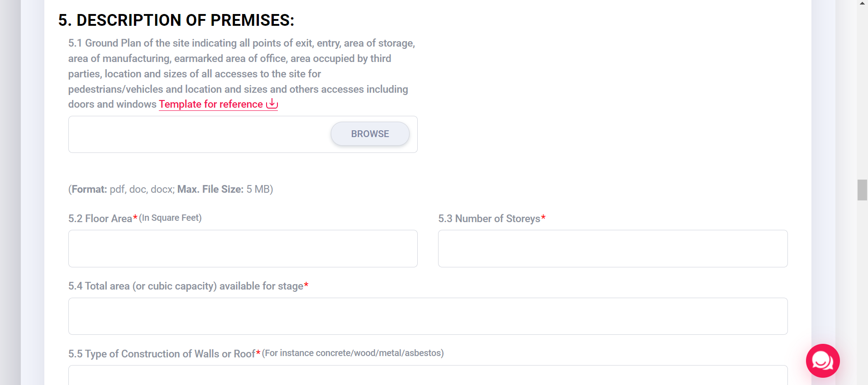The image size is (868, 385).
Task: Click the 5.4 Total area label
Action: point(186,286)
